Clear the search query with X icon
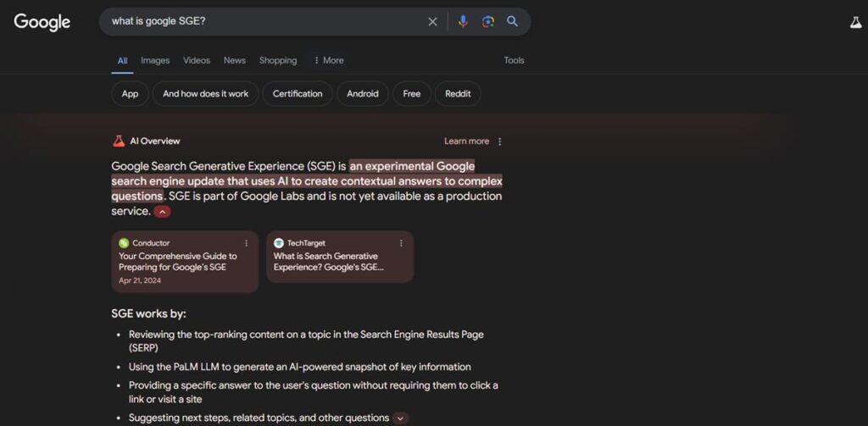 click(432, 22)
